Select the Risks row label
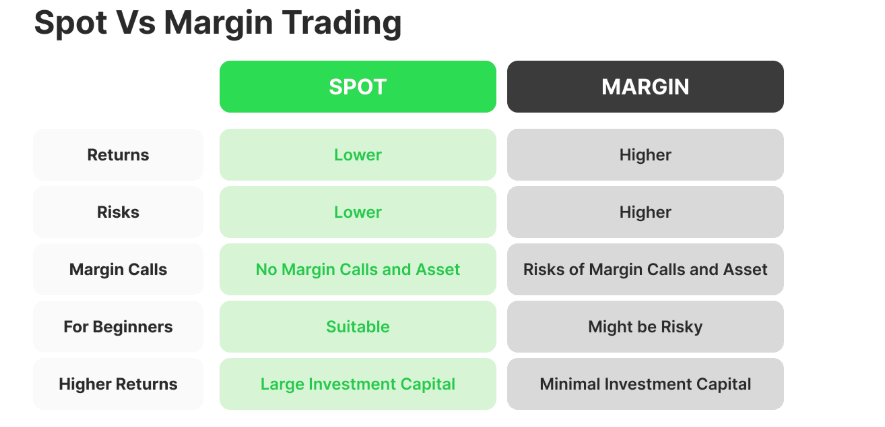 118,212
